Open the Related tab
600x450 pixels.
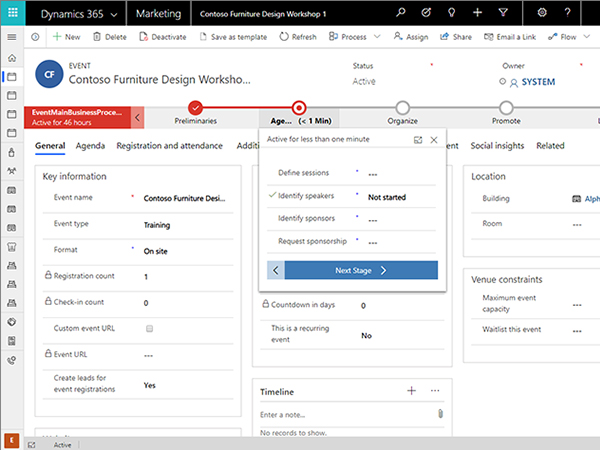pos(550,146)
